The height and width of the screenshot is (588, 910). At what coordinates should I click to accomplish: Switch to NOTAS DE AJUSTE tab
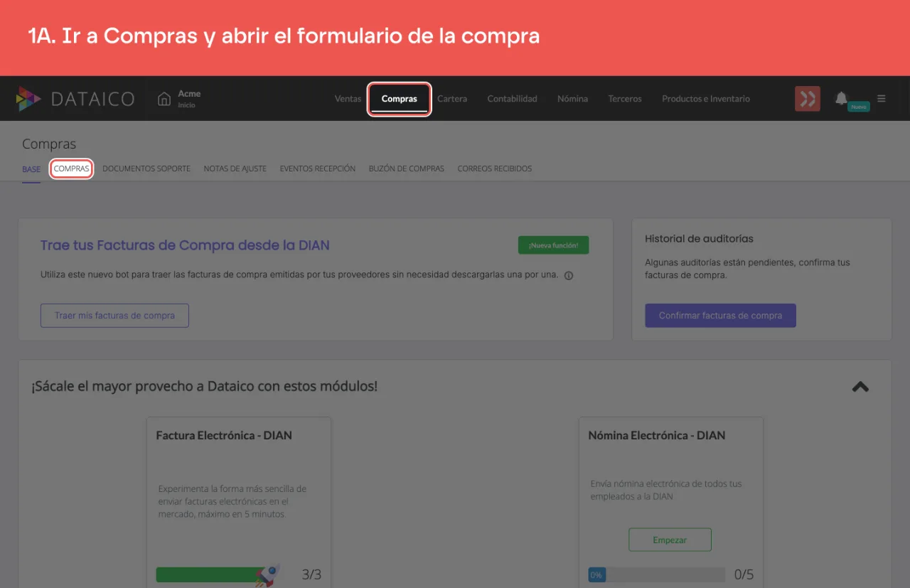tap(235, 169)
